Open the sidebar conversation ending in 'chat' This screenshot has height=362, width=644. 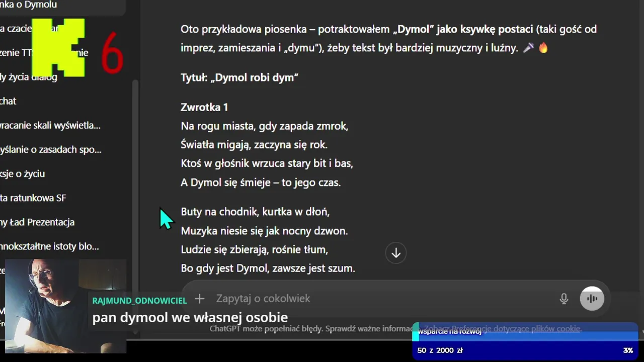(9, 101)
